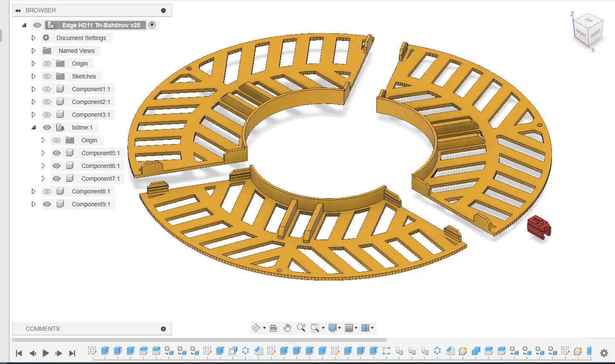The width and height of the screenshot is (615, 364).
Task: Add a comment with the plus button
Action: point(163,329)
